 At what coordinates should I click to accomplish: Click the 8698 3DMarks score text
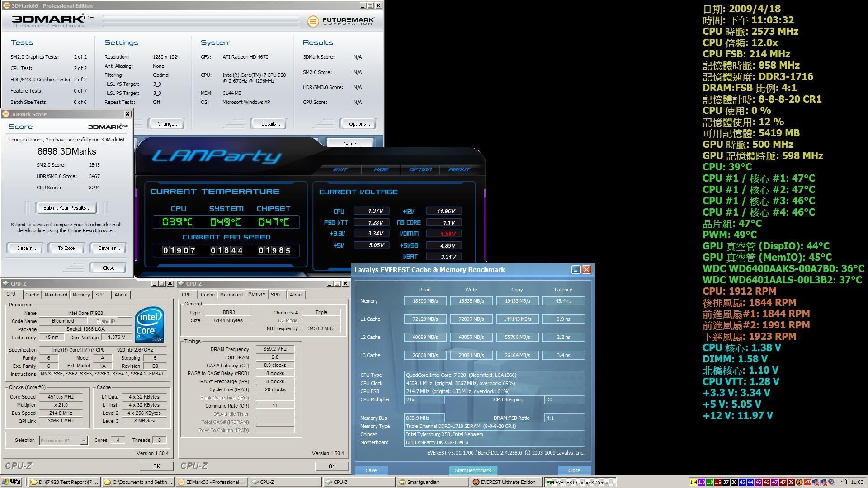click(67, 151)
